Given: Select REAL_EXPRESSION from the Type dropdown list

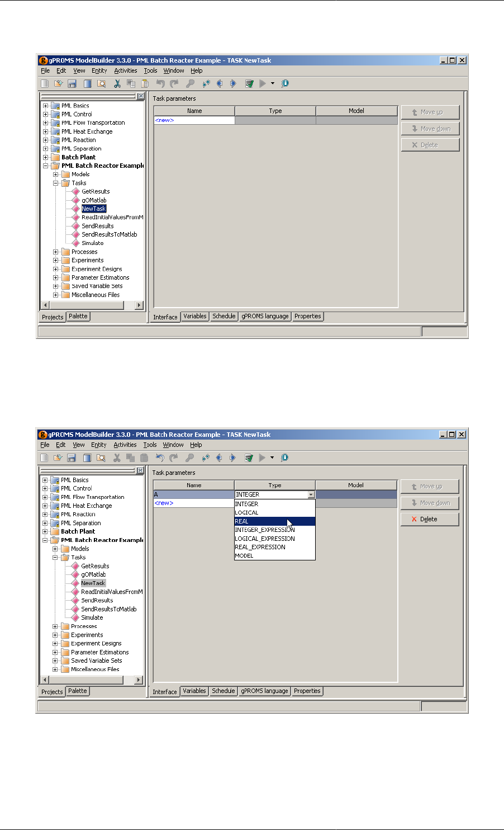Looking at the screenshot, I should point(275,547).
